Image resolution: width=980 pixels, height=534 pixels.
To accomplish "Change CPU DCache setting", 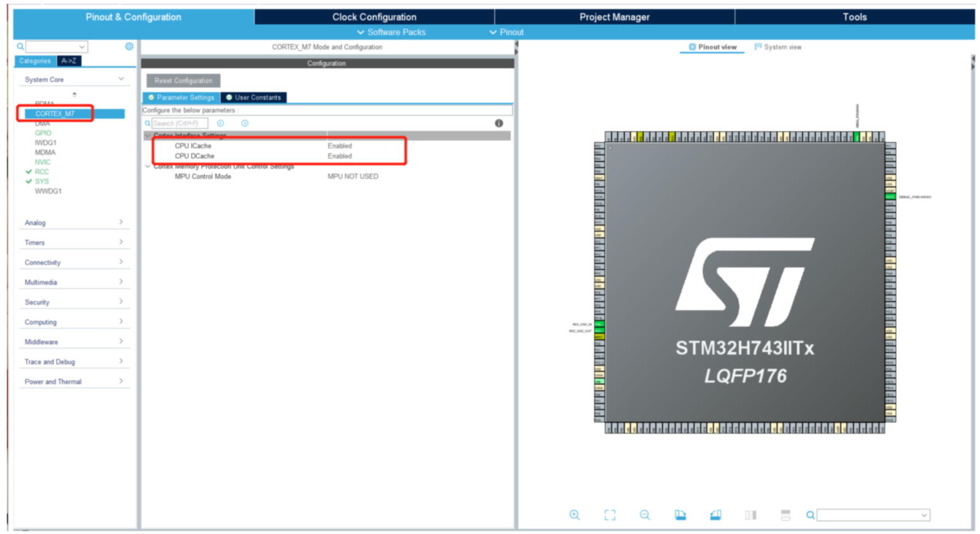I will 339,156.
